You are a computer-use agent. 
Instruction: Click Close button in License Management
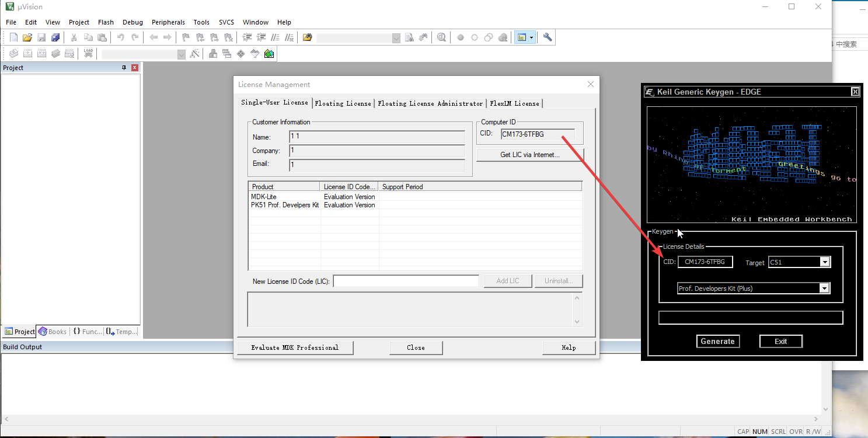tap(416, 347)
